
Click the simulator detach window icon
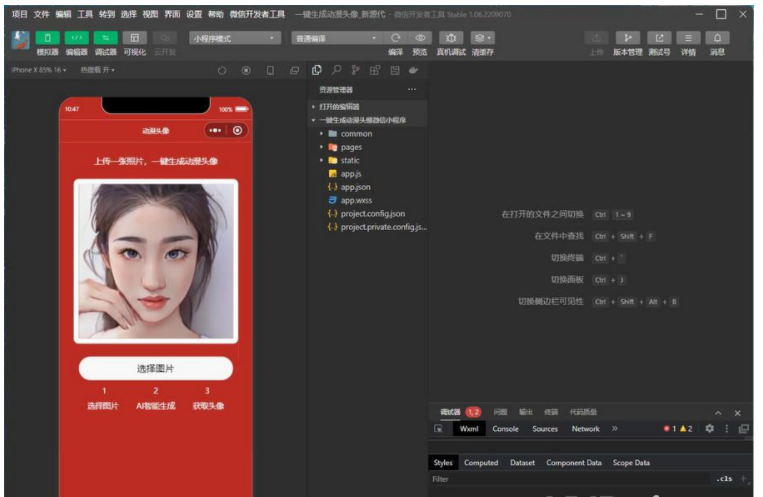(x=294, y=71)
